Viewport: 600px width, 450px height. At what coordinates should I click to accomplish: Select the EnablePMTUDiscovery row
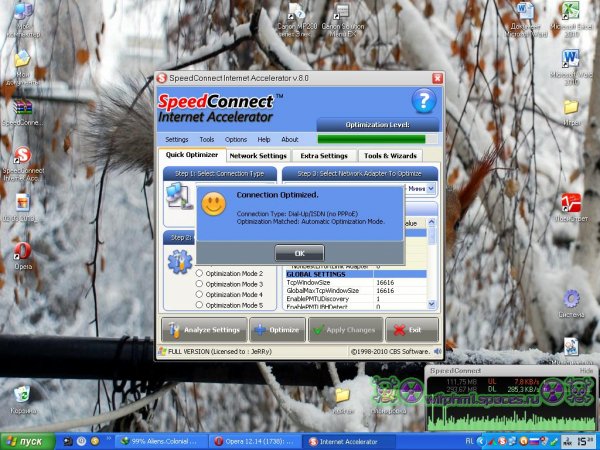pyautogui.click(x=356, y=298)
